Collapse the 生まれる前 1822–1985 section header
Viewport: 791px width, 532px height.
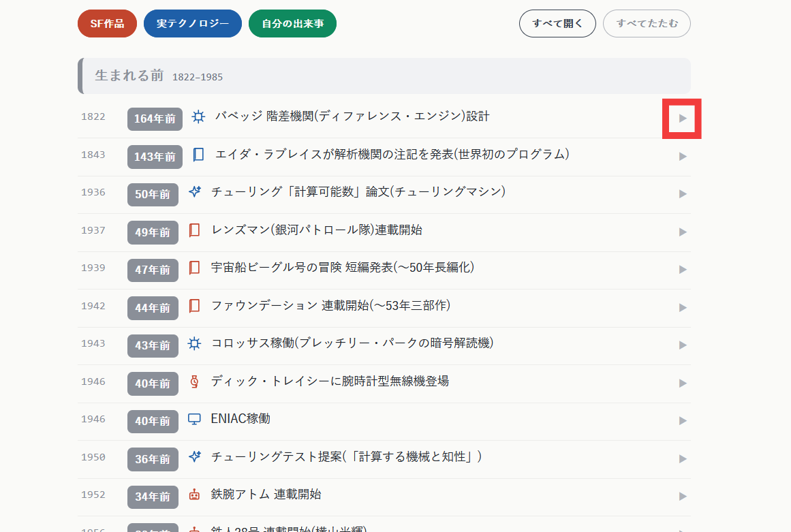click(x=384, y=76)
